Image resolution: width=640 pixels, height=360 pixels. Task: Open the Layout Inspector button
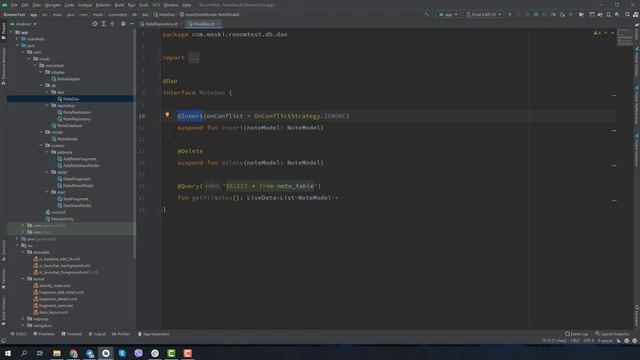(612, 334)
